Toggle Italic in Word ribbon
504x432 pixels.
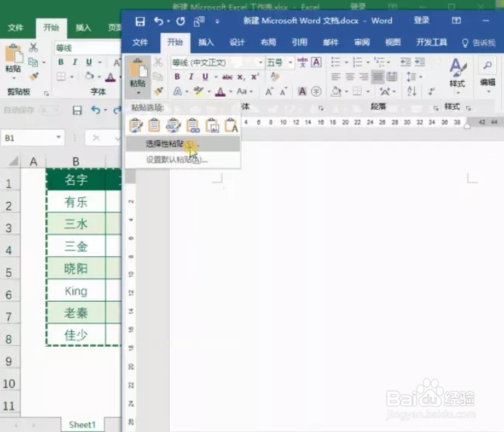point(191,77)
